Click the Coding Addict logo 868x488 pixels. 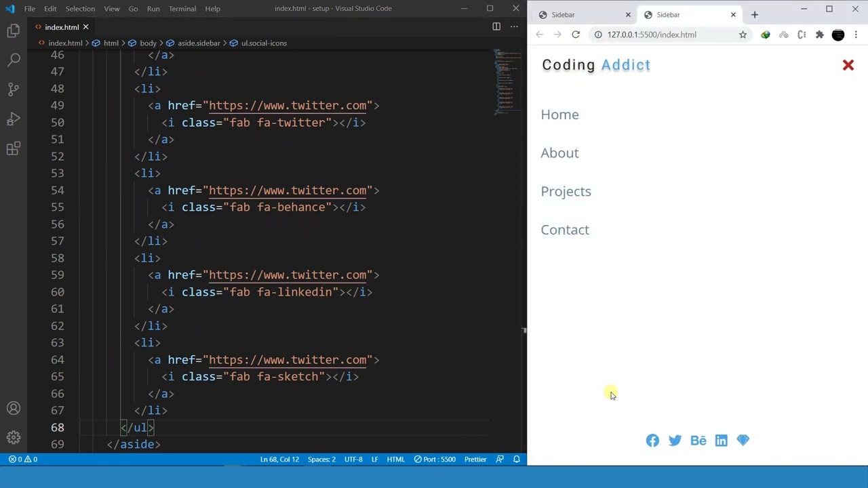596,65
